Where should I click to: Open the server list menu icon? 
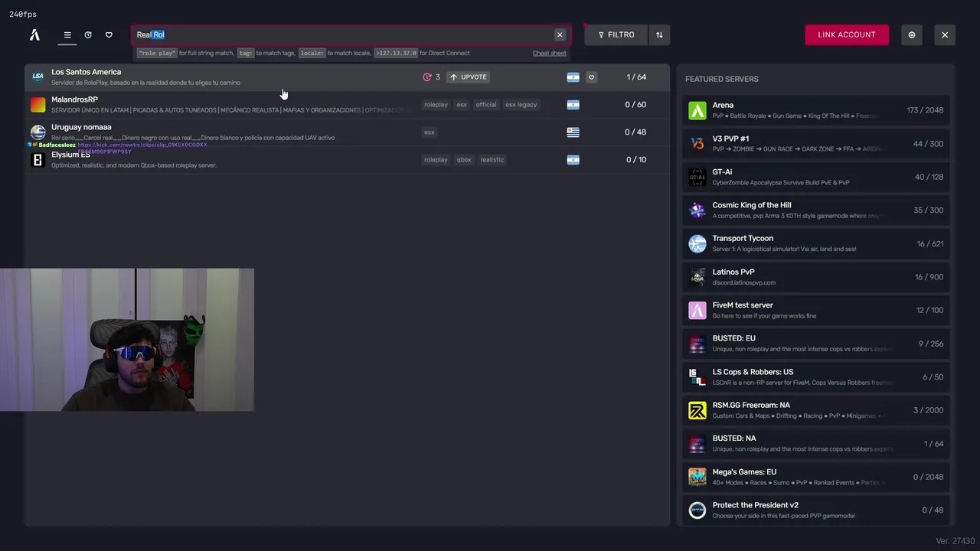pos(67,34)
